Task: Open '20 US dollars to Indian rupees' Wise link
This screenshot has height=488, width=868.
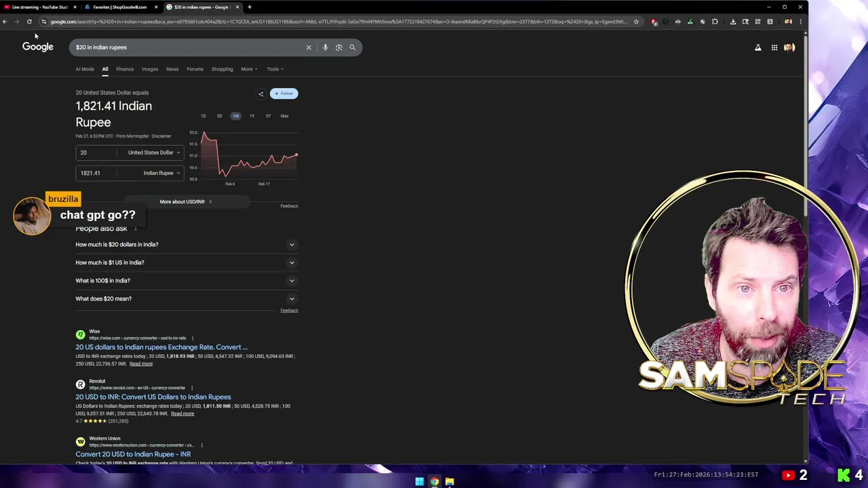Action: click(161, 347)
